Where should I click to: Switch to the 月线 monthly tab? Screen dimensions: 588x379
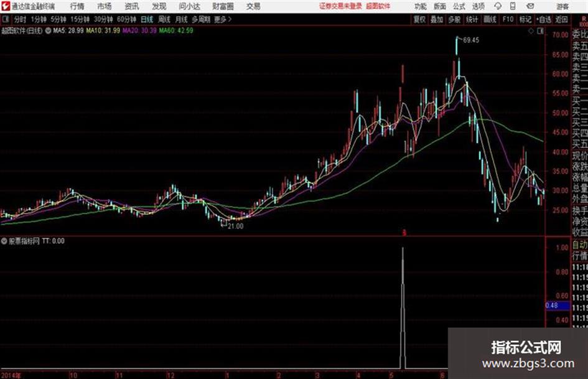(x=182, y=19)
